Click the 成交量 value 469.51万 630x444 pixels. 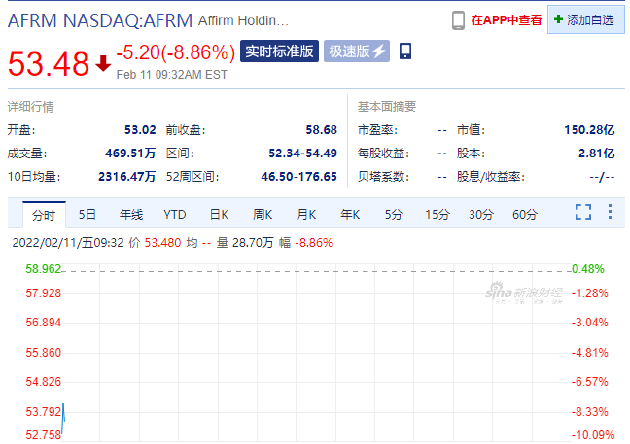[x=131, y=153]
